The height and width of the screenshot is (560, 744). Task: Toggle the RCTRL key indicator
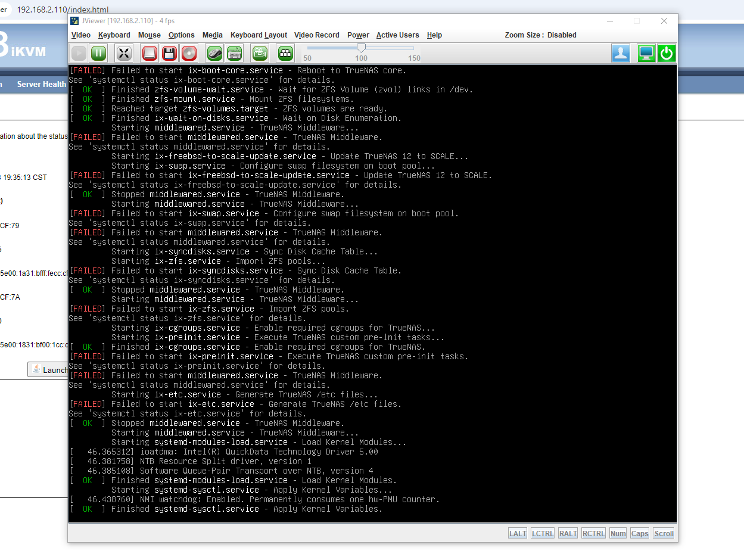[593, 533]
